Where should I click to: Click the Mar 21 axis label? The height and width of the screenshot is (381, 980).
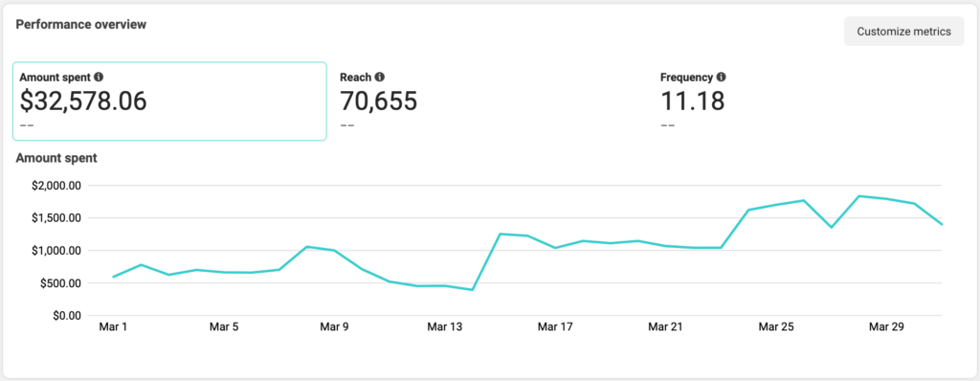666,326
